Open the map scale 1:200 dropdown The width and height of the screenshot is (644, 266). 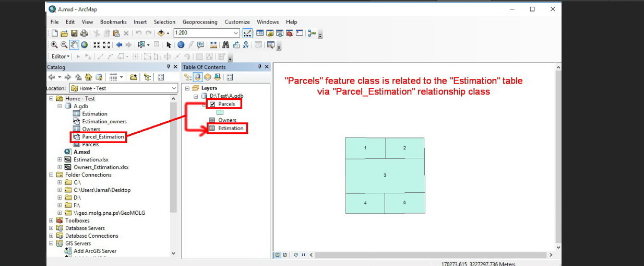[x=236, y=33]
